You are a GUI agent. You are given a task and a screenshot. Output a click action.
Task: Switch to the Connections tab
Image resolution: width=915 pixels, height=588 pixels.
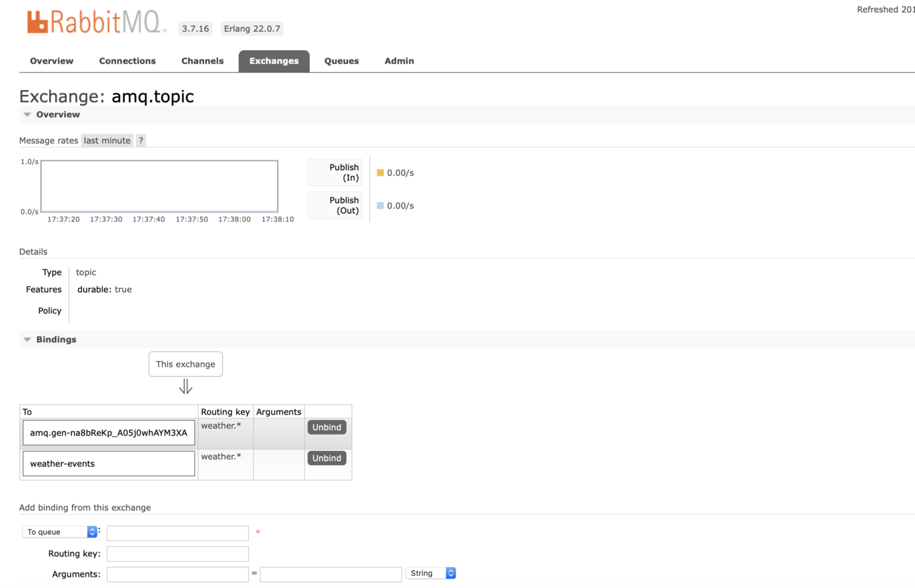click(127, 61)
